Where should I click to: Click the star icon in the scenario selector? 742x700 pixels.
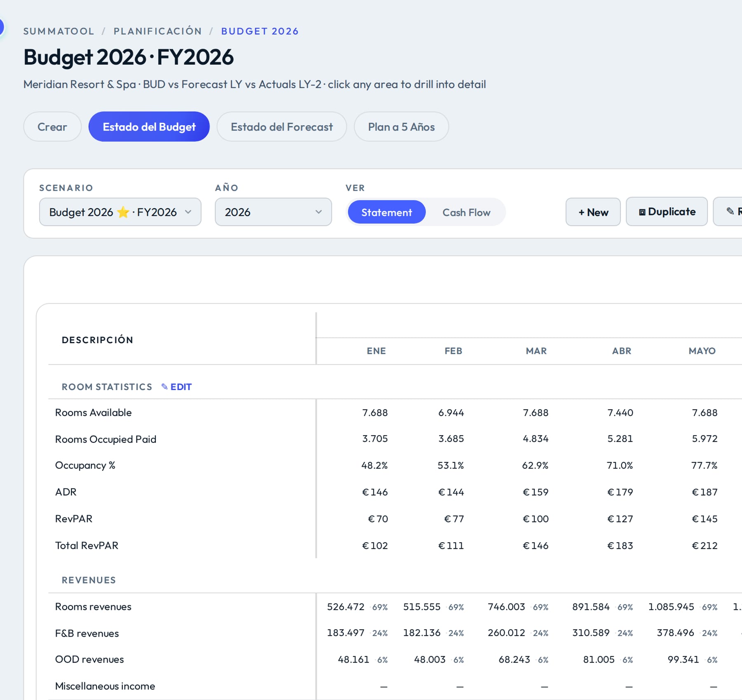tap(123, 212)
